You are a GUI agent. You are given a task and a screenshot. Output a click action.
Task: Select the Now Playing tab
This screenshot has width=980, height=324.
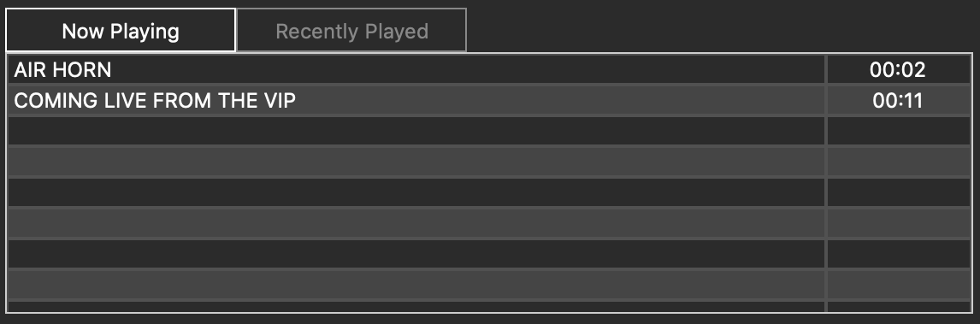(x=121, y=31)
